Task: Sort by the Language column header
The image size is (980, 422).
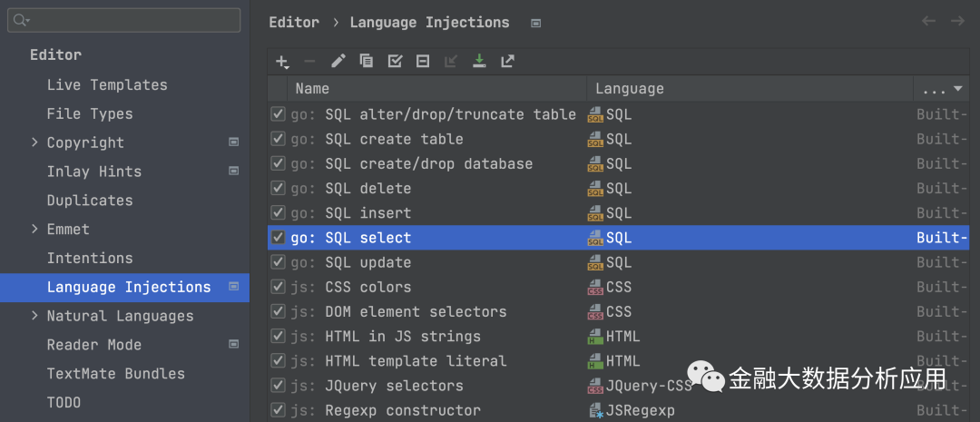Action: point(630,89)
